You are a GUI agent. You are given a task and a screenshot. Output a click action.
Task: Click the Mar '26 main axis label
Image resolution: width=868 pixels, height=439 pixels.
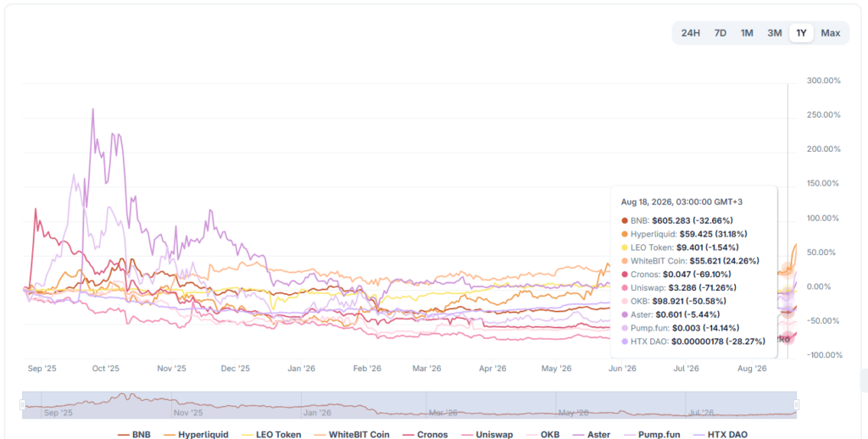click(x=427, y=368)
